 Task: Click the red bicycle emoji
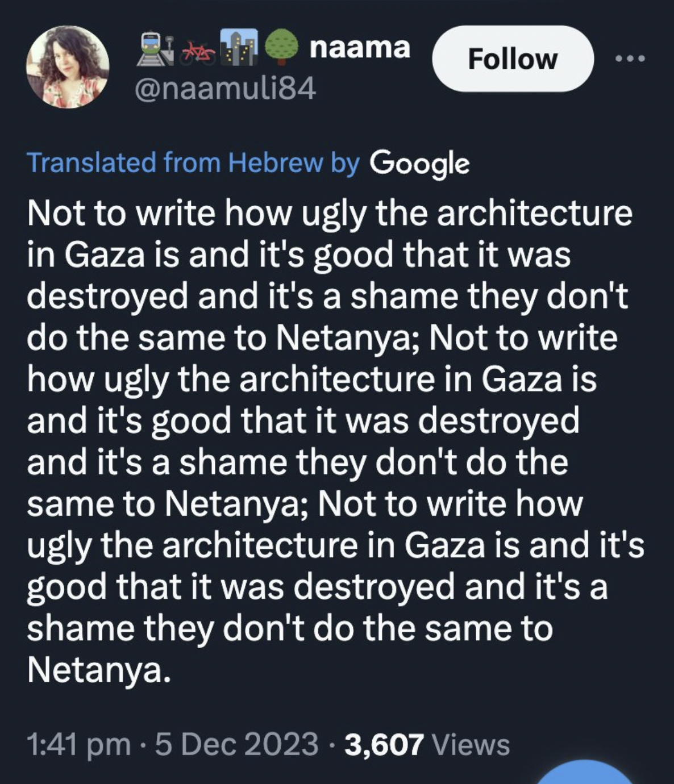[198, 52]
